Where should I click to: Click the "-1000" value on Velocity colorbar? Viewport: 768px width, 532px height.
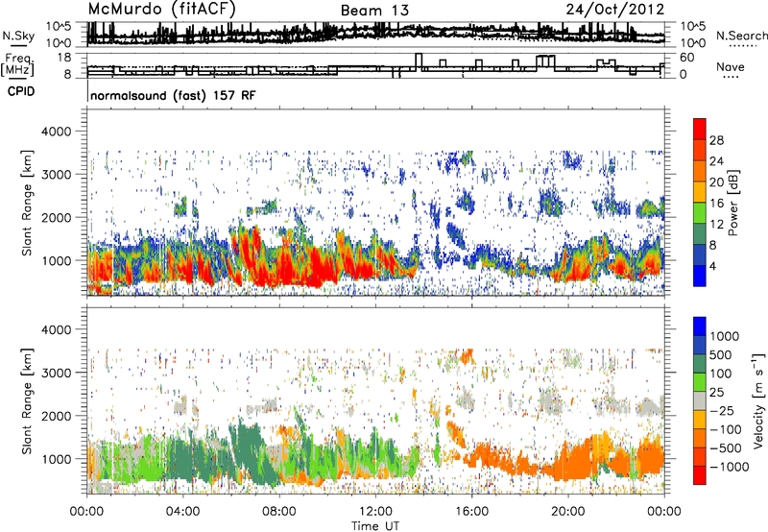click(x=729, y=467)
